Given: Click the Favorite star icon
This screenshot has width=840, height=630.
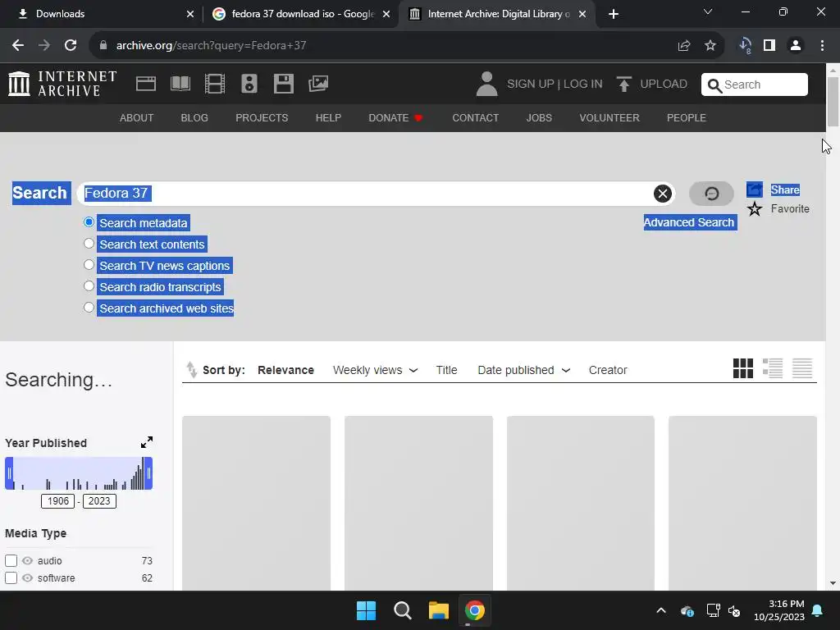Looking at the screenshot, I should [x=755, y=209].
